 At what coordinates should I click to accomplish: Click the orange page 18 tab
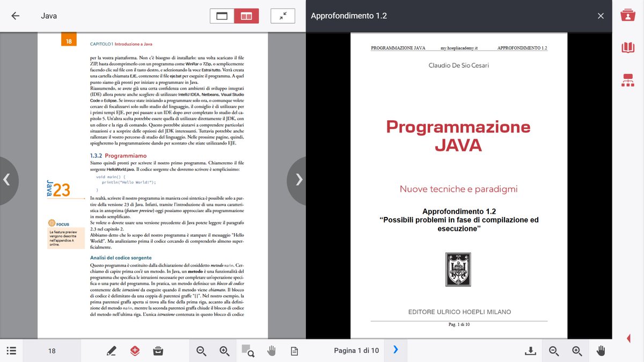(x=69, y=40)
